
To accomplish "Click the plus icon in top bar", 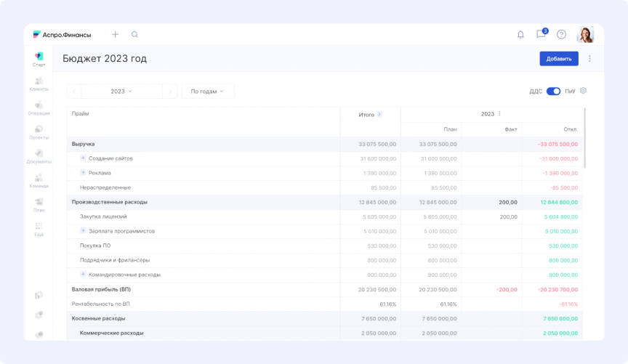I will [x=115, y=34].
